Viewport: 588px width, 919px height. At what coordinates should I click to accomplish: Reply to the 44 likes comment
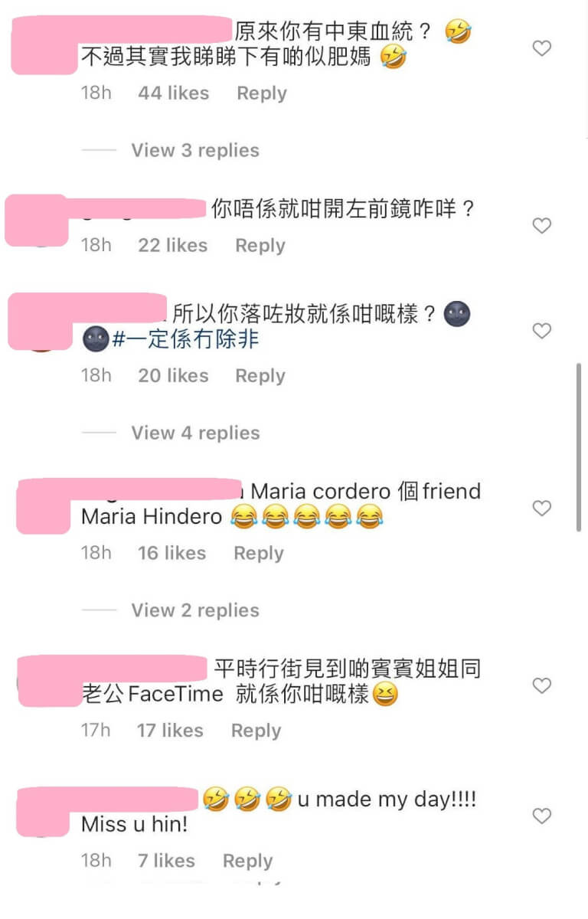(x=262, y=93)
